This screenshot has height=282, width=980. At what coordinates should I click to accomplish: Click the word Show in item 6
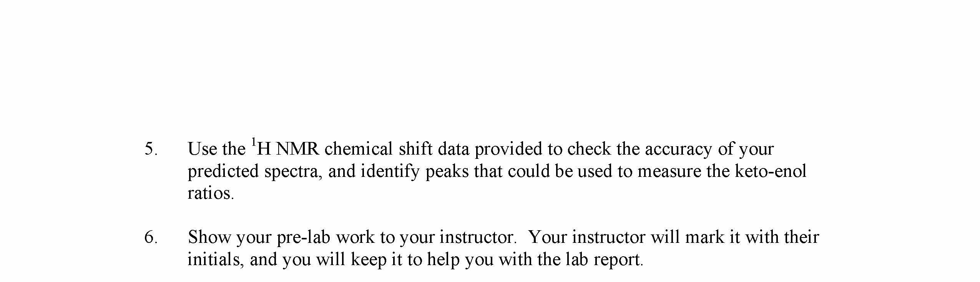(x=209, y=238)
